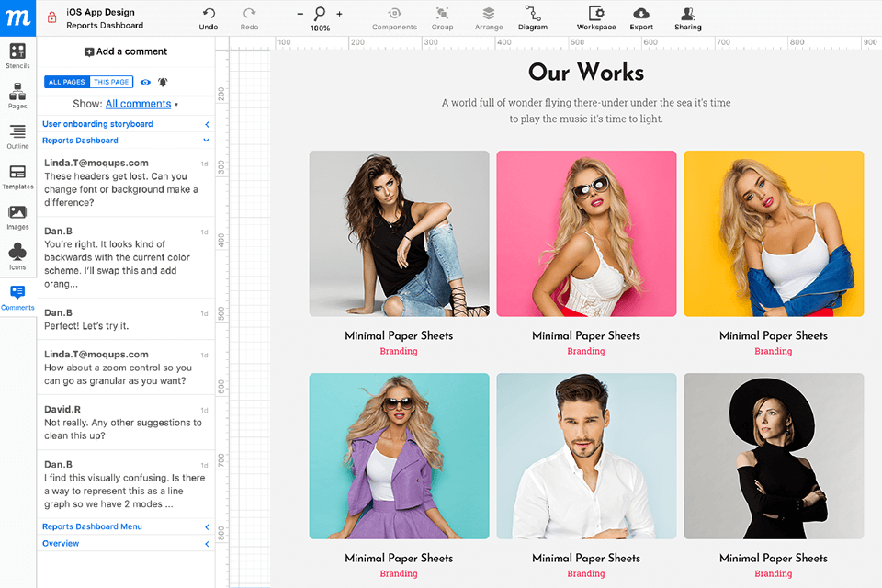Open the Icons panel
Viewport: 882px width, 588px height.
point(17,257)
